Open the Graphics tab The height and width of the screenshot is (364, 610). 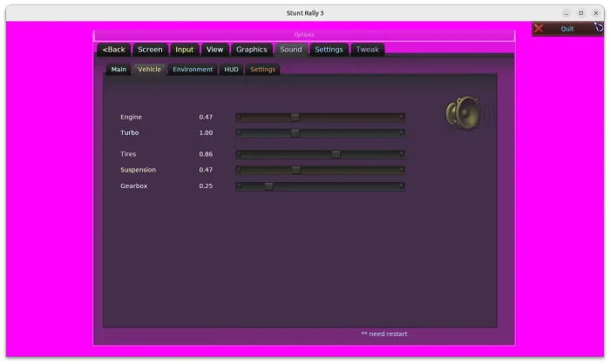[252, 50]
